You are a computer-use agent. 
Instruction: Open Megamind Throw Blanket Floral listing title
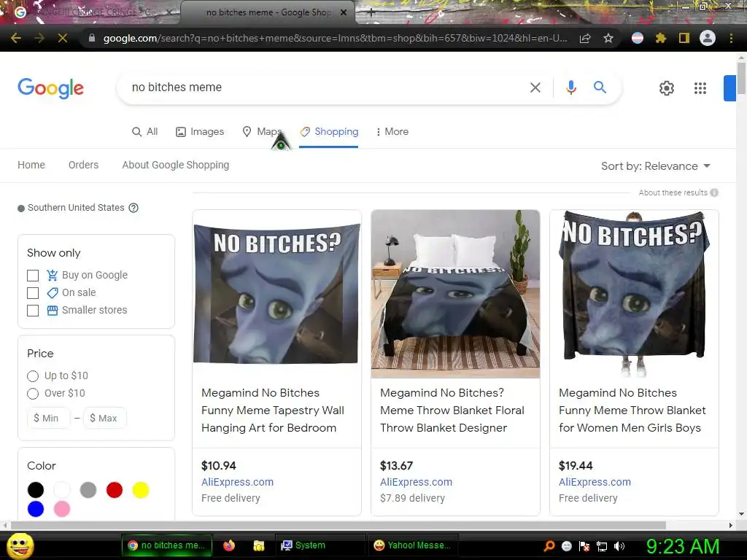coord(452,410)
